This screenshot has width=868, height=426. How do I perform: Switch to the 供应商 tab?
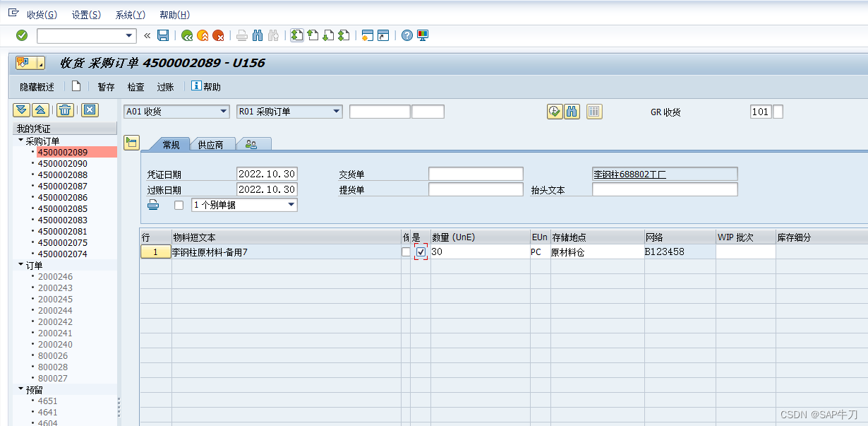click(x=210, y=144)
